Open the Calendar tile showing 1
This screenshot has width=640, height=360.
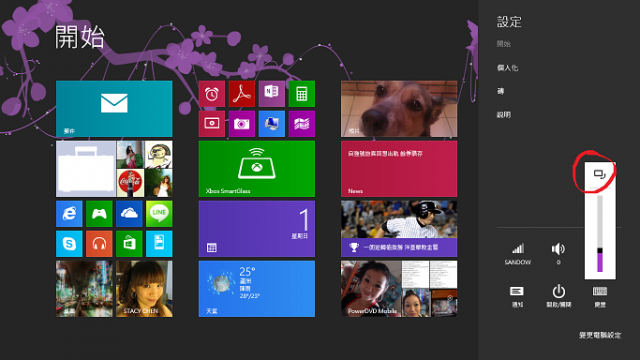tap(257, 229)
